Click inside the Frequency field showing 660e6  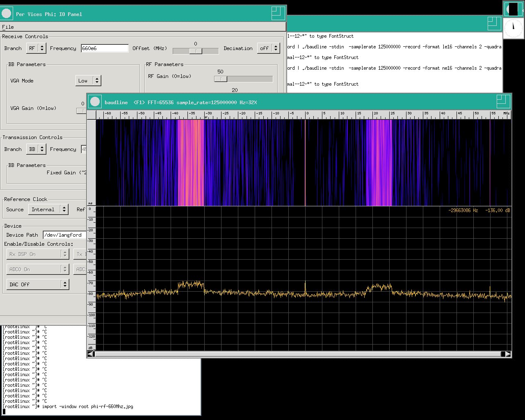pos(104,48)
